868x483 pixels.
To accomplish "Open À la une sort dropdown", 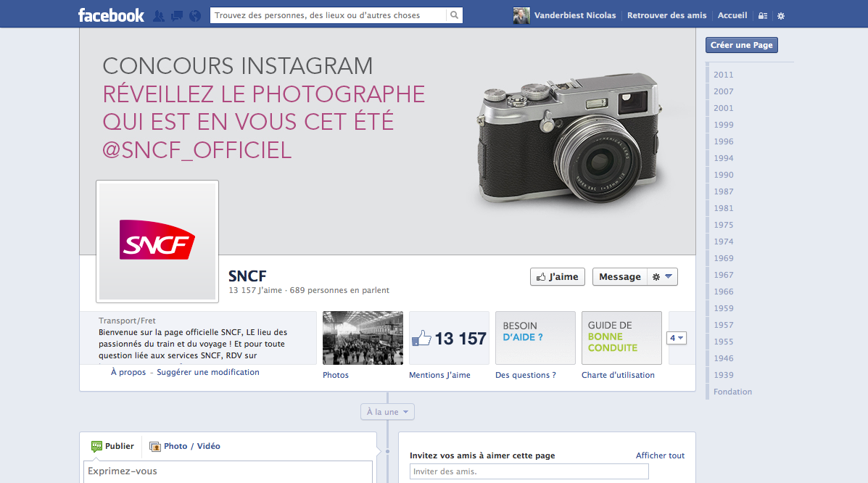I will (387, 411).
